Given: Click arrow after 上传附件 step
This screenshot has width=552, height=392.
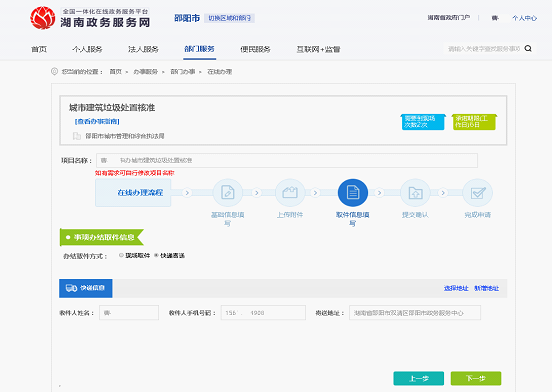Looking at the screenshot, I should click(x=315, y=193).
